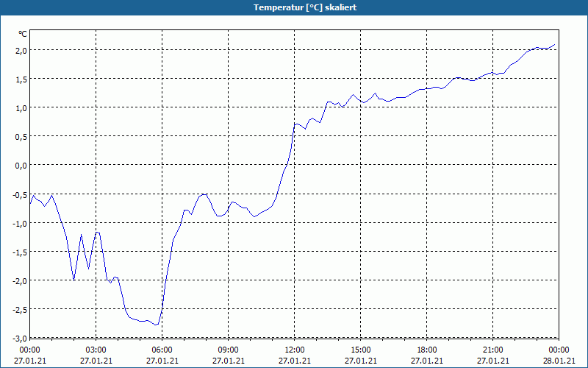Select the 2,0 y-axis label
This screenshot has width=588, height=368.
pyautogui.click(x=21, y=51)
